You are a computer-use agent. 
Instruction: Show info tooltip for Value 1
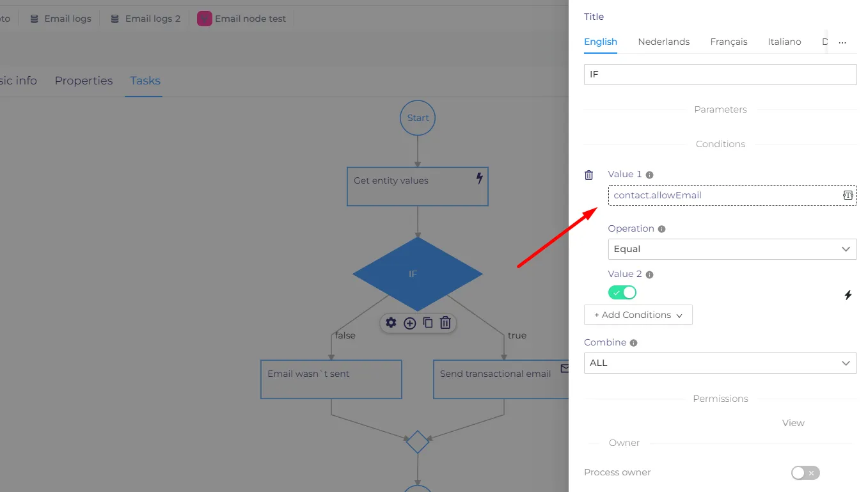(x=650, y=175)
